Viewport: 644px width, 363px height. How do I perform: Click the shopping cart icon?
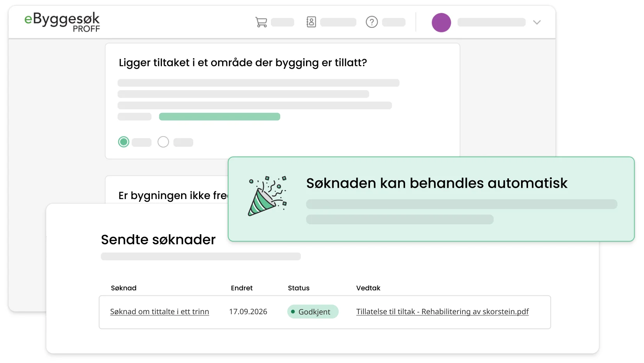tap(261, 22)
